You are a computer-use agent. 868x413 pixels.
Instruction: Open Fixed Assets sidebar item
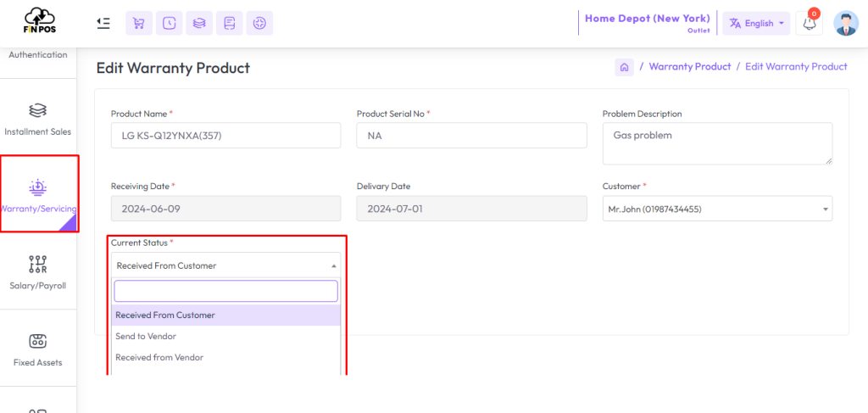click(37, 349)
